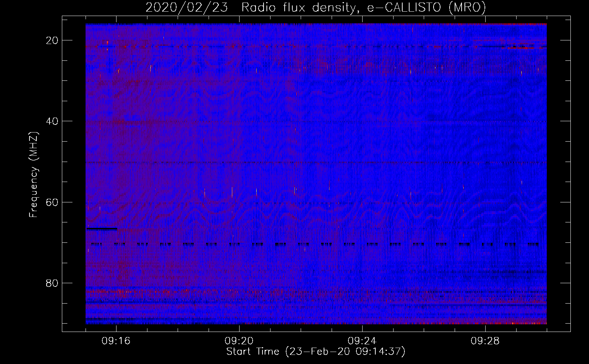Click the 80 frequency tick label

pos(52,283)
